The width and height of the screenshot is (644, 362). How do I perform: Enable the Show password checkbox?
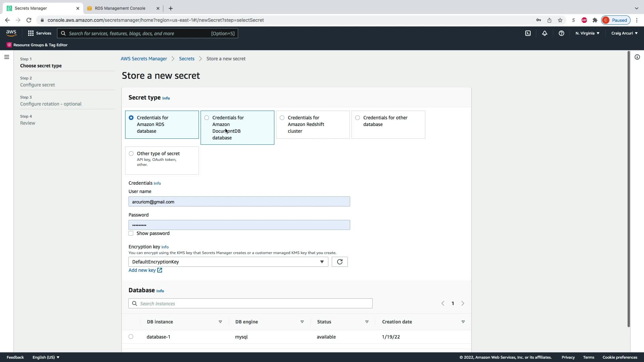tap(131, 233)
